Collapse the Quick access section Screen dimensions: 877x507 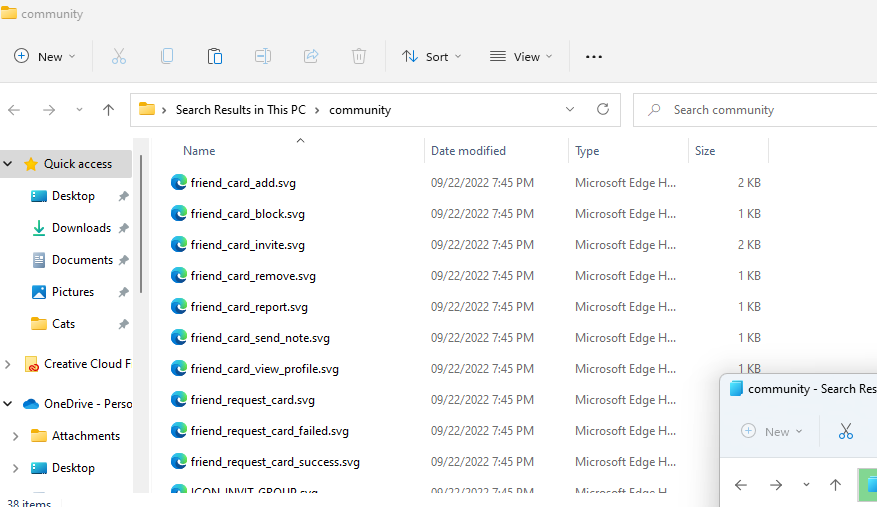tap(9, 164)
